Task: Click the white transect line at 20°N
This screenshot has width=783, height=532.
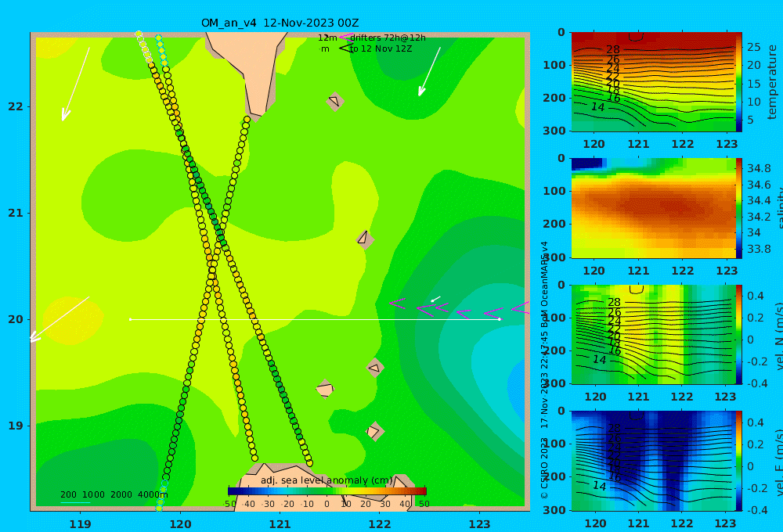Action: click(315, 319)
